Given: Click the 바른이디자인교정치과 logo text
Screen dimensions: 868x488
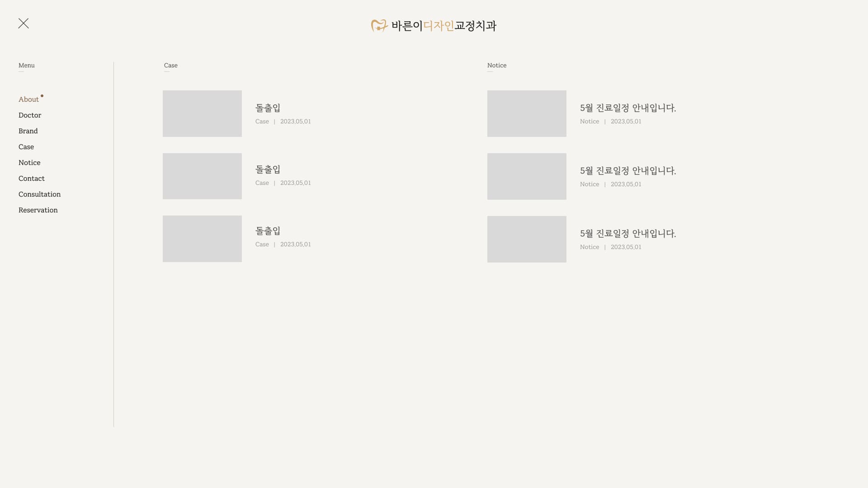Looking at the screenshot, I should coord(444,26).
